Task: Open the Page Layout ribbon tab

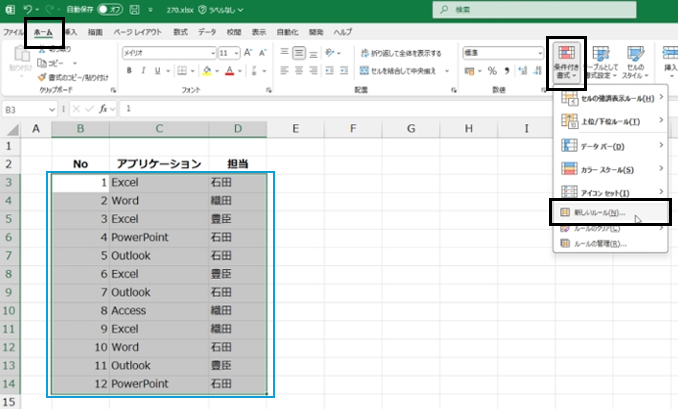Action: [x=137, y=32]
